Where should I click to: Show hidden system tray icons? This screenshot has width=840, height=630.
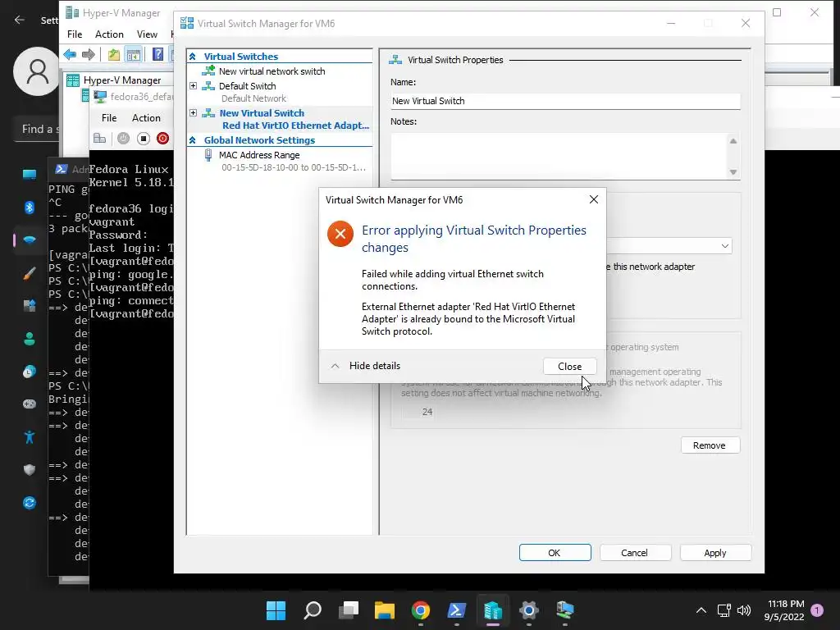[701, 610]
